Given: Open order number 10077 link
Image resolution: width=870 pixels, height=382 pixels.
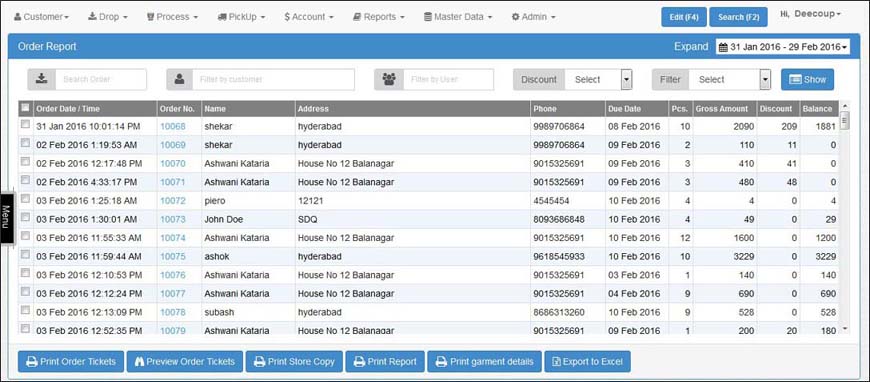Looking at the screenshot, I should pyautogui.click(x=173, y=293).
